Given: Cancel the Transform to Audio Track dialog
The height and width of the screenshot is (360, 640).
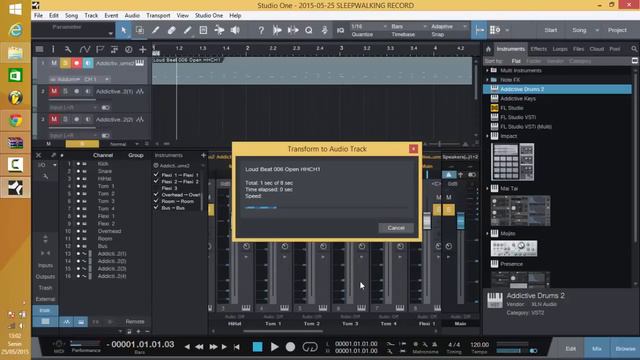Looking at the screenshot, I should 396,228.
